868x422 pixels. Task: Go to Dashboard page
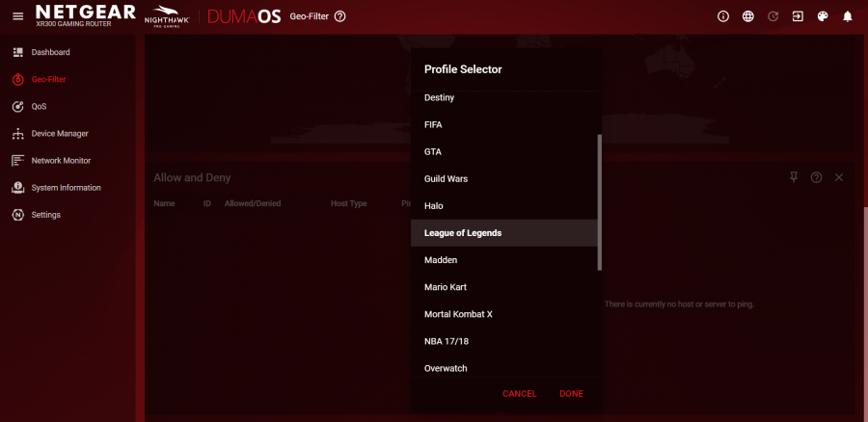[x=50, y=52]
